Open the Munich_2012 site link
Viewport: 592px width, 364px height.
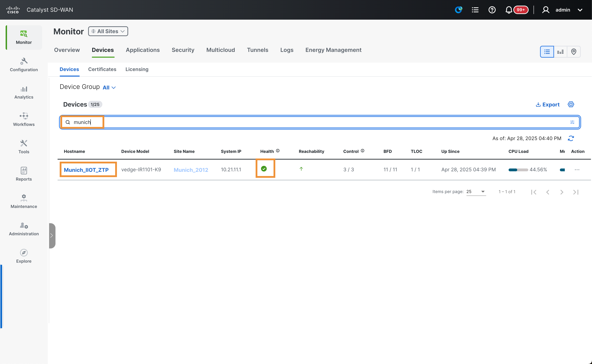pos(191,170)
